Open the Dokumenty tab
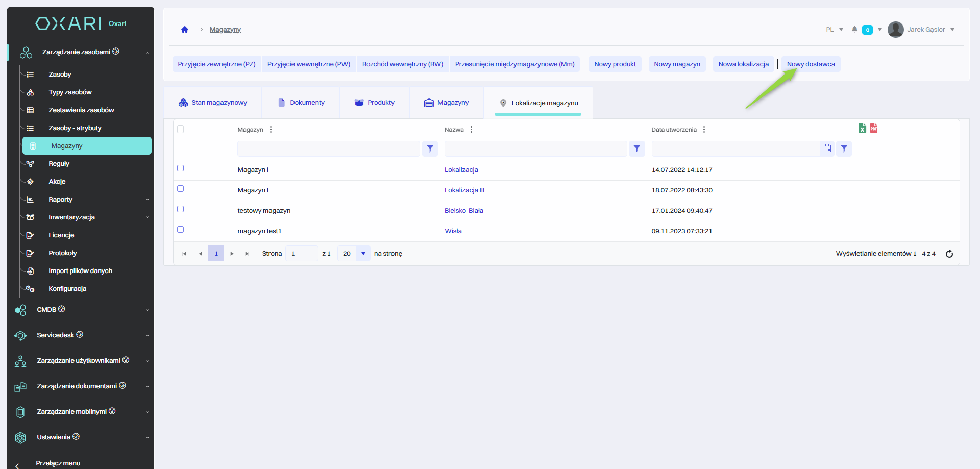The height and width of the screenshot is (469, 980). [x=301, y=103]
